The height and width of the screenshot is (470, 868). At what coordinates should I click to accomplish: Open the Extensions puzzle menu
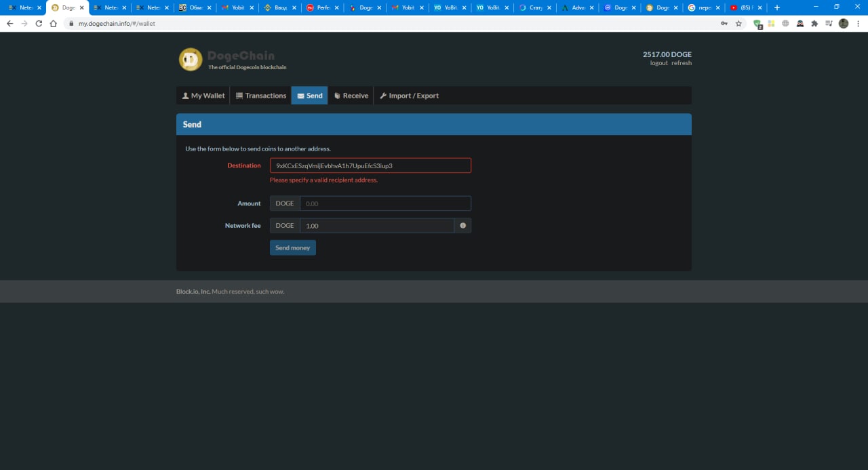click(x=814, y=23)
